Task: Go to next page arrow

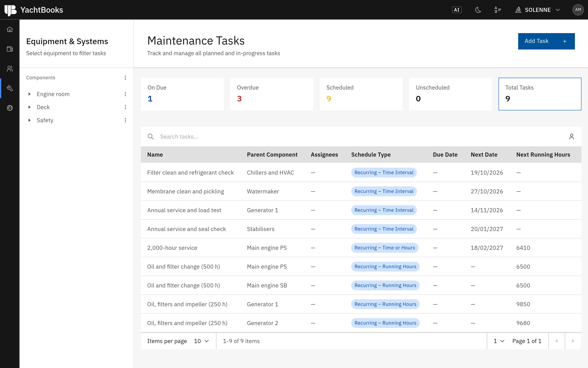Action: coord(573,341)
